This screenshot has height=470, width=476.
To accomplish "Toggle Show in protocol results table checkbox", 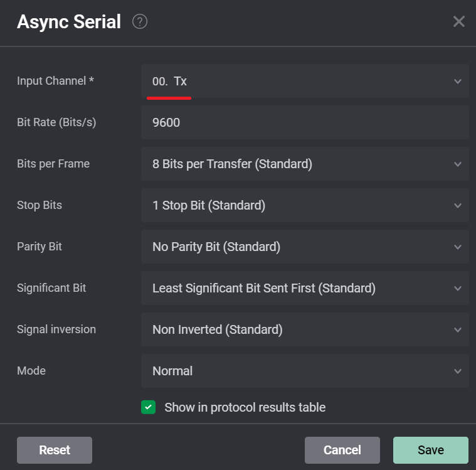I will pyautogui.click(x=148, y=407).
